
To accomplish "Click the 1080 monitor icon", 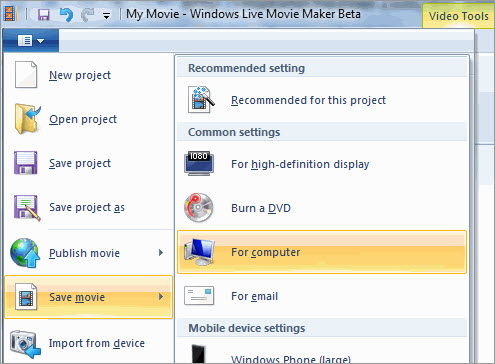I will click(199, 163).
